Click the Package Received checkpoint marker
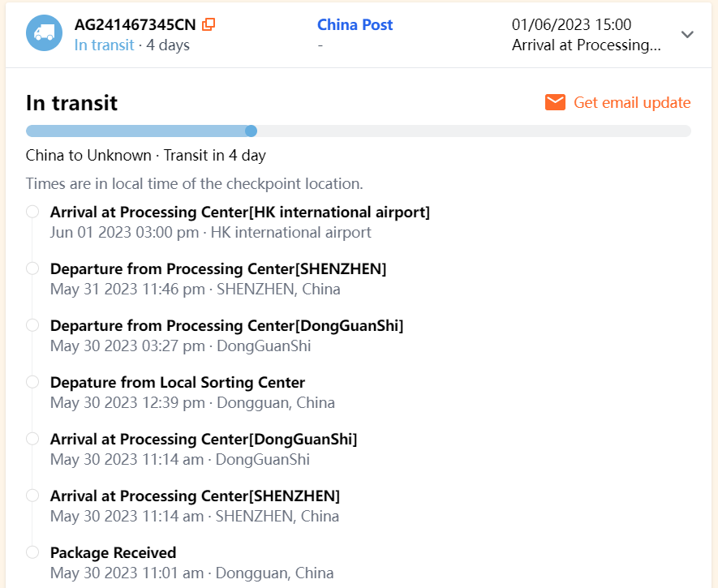The height and width of the screenshot is (588, 718). pos(32,552)
